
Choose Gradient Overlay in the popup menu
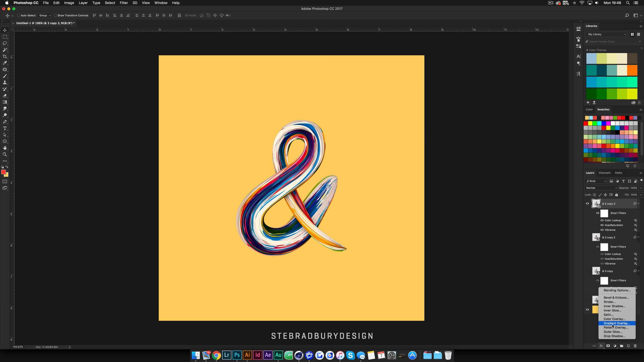(617, 323)
